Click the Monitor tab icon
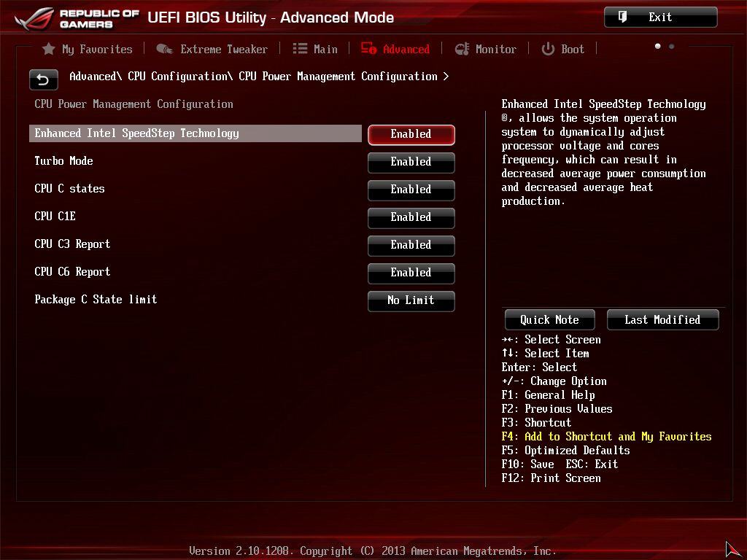Screen dimensions: 747x560 462,49
